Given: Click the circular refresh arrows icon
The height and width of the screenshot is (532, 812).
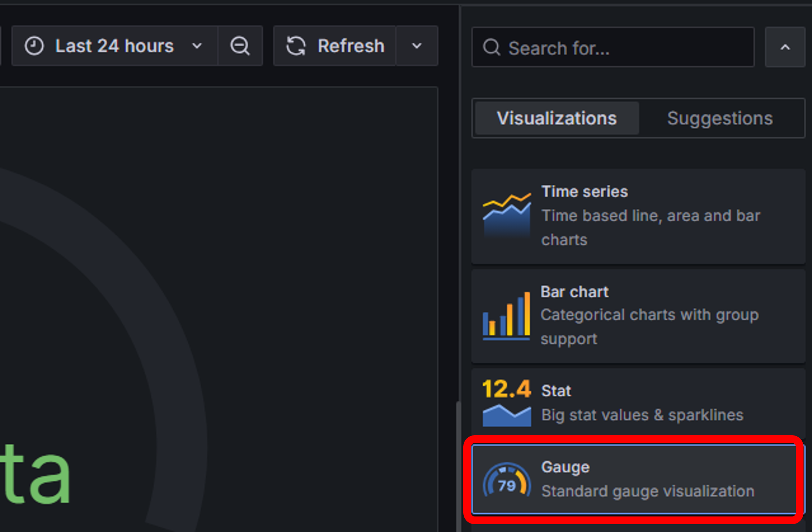Looking at the screenshot, I should (297, 45).
